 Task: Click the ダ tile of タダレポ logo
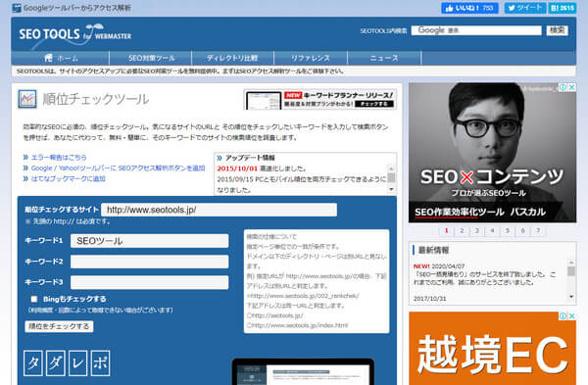click(55, 362)
